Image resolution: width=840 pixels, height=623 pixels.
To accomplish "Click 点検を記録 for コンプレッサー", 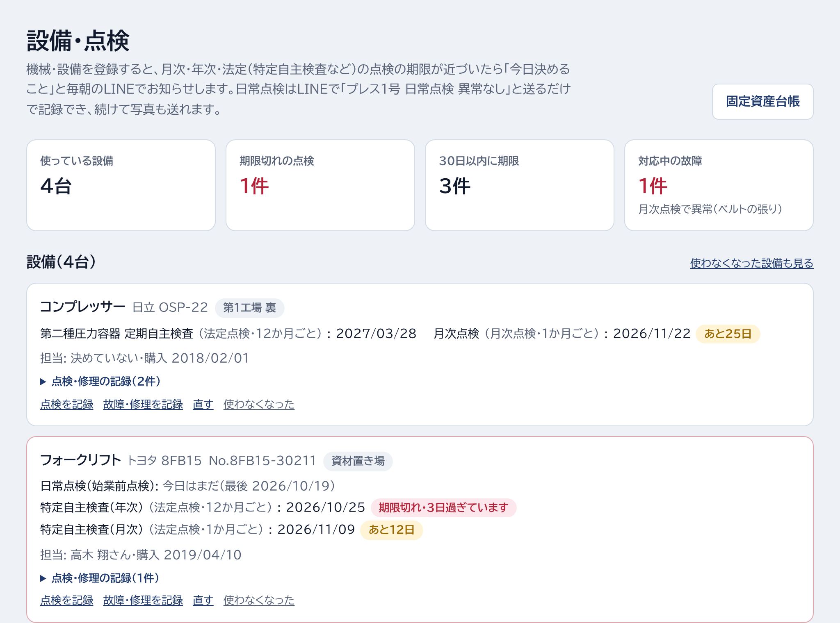I will (x=67, y=405).
